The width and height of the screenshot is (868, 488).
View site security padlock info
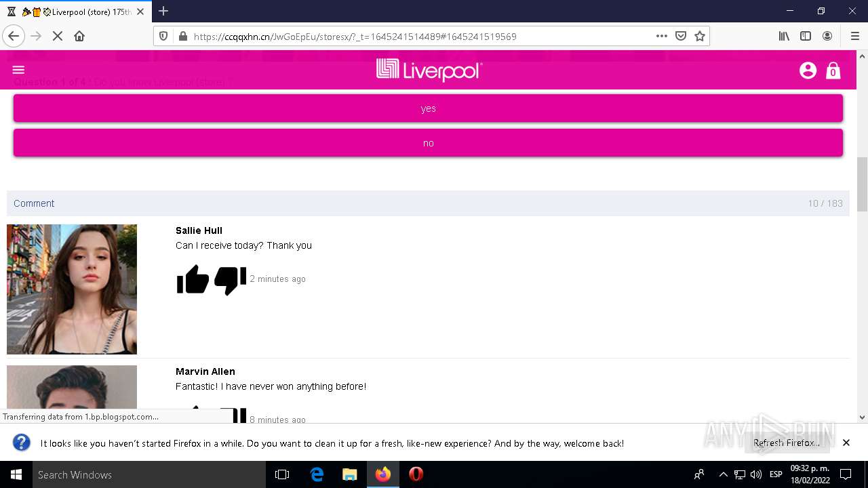tap(182, 37)
